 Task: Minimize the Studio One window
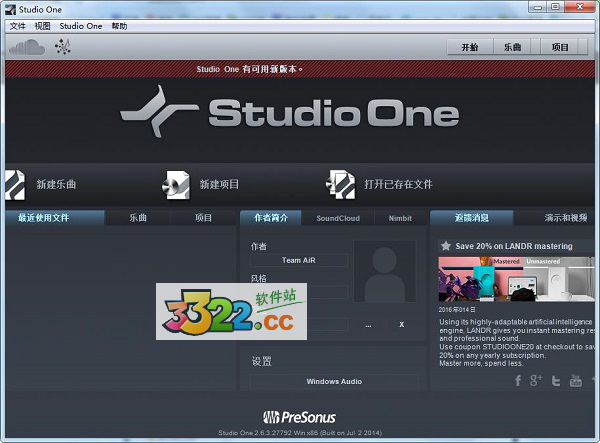[x=538, y=7]
